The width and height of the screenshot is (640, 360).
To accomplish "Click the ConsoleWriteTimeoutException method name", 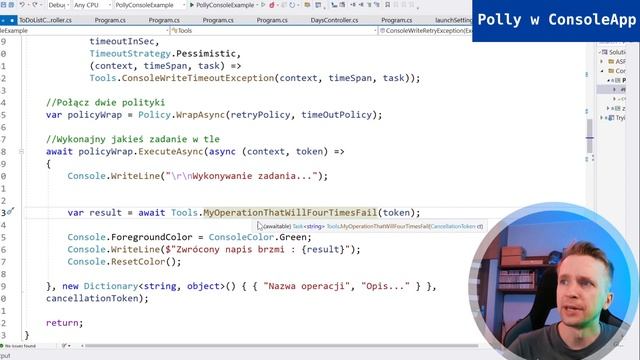I will (198, 78).
